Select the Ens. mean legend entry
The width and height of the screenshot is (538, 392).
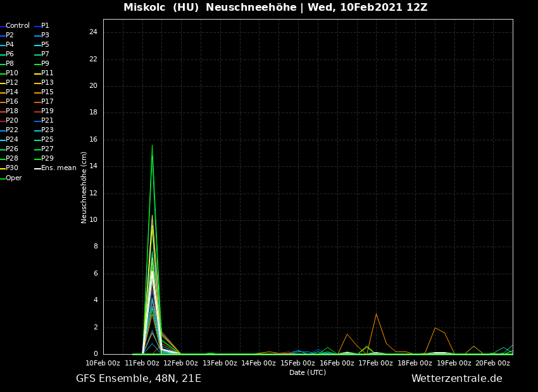(x=58, y=168)
